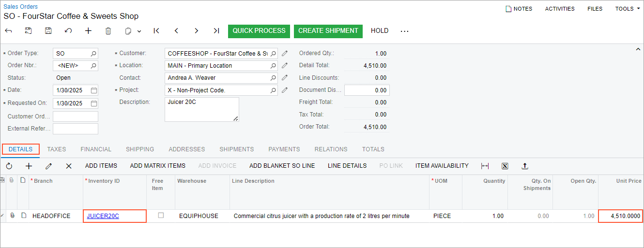Viewport: 644px width, 248px height.
Task: Click the Save disk icon
Action: pyautogui.click(x=48, y=31)
